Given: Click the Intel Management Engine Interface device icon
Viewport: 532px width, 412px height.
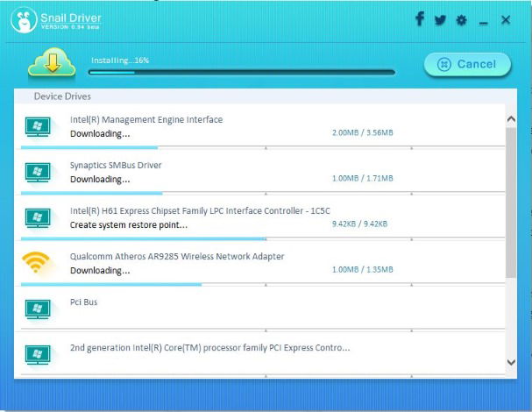Looking at the screenshot, I should click(x=38, y=126).
